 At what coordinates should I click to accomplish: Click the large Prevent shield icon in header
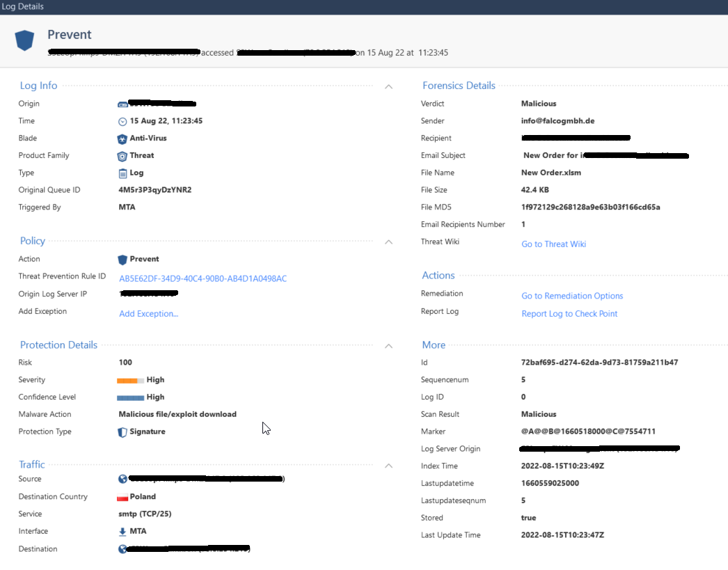(24, 40)
